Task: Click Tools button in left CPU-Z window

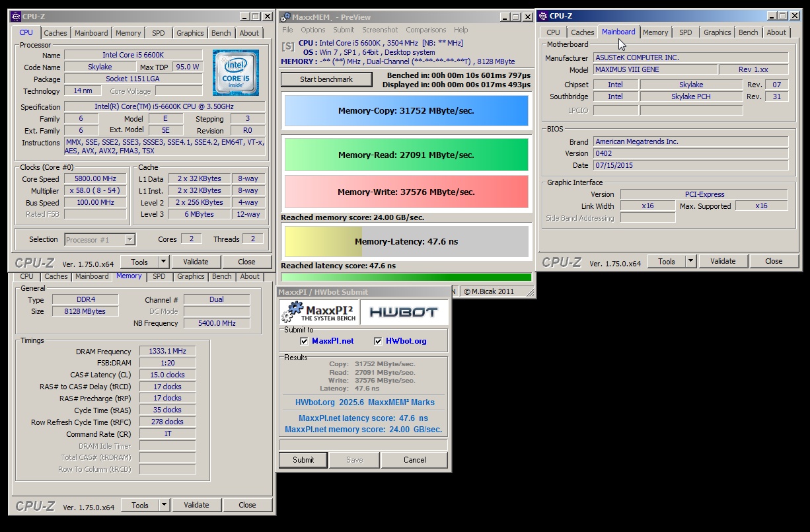Action: click(x=139, y=262)
